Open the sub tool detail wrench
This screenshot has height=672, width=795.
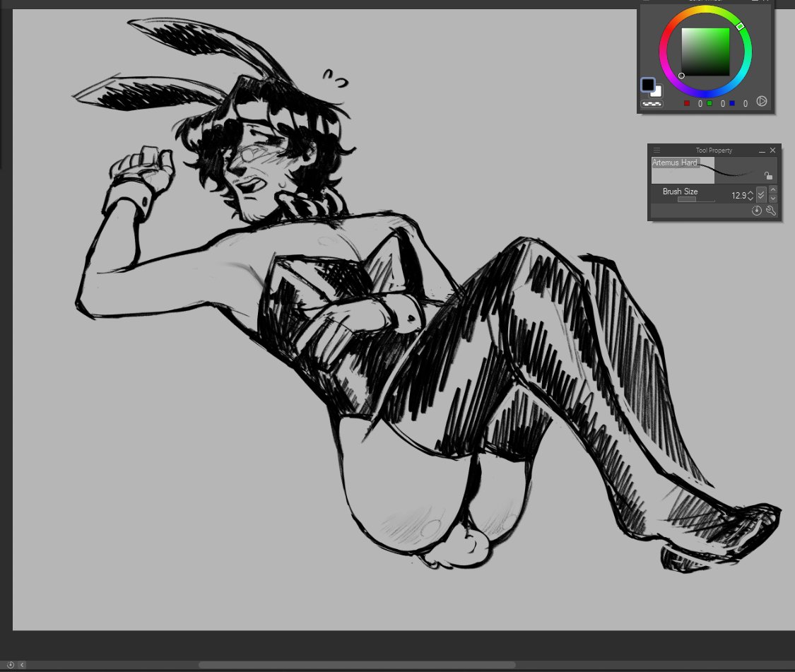pyautogui.click(x=771, y=211)
